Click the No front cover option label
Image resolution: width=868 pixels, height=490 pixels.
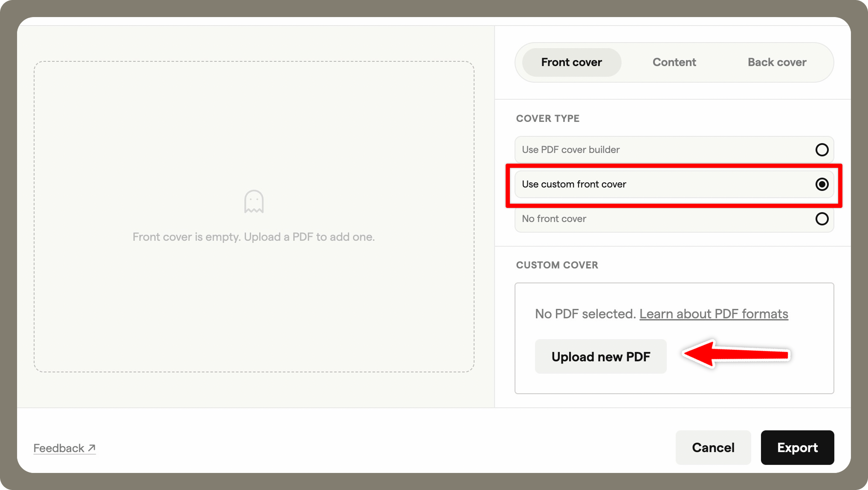[554, 219]
